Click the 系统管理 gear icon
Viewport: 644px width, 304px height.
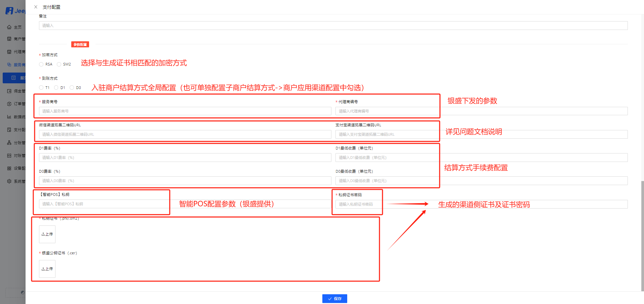[x=9, y=181]
